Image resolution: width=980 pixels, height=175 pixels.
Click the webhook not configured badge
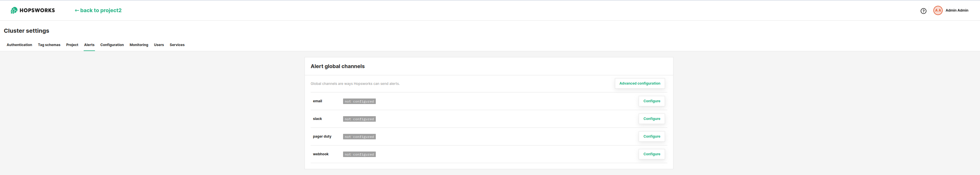359,154
